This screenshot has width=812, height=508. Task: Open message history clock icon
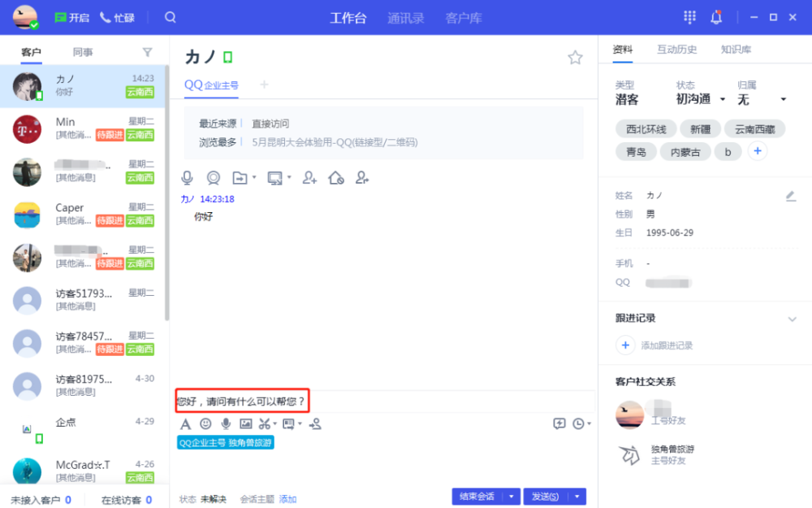578,423
